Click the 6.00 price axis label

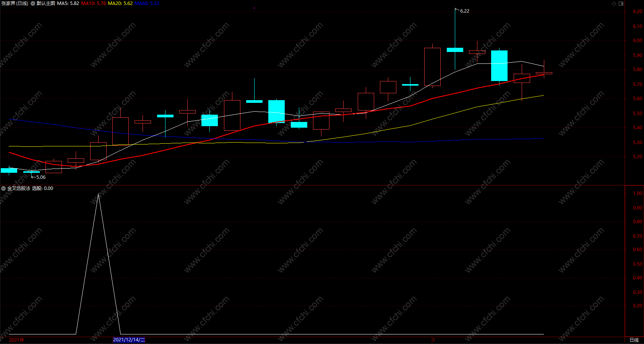pyautogui.click(x=638, y=41)
